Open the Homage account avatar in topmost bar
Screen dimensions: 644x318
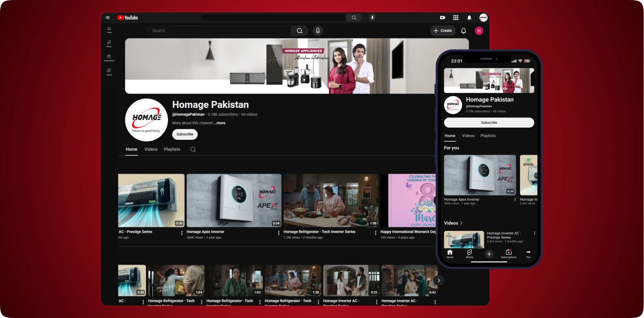click(483, 18)
